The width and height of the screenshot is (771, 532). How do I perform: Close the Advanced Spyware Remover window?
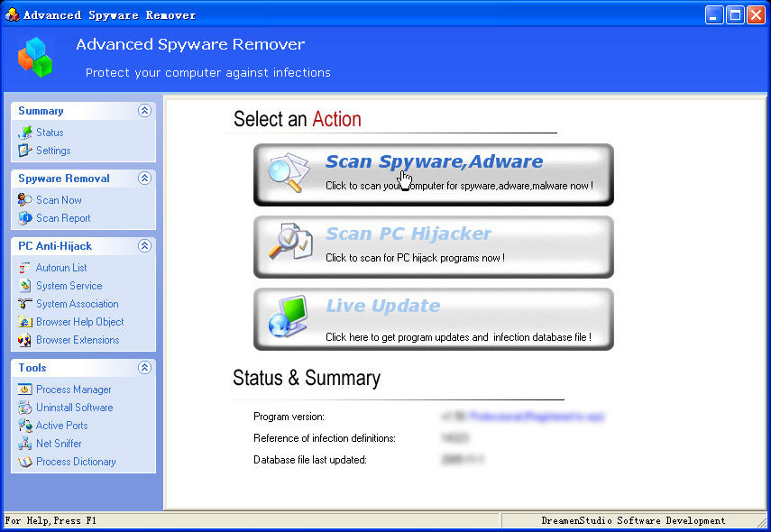[x=756, y=15]
